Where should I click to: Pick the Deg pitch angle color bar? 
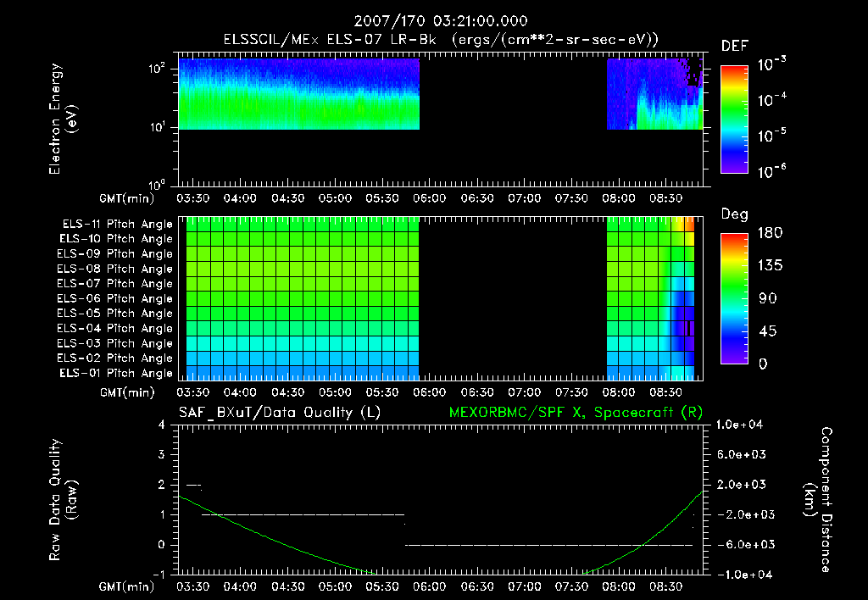[735, 299]
